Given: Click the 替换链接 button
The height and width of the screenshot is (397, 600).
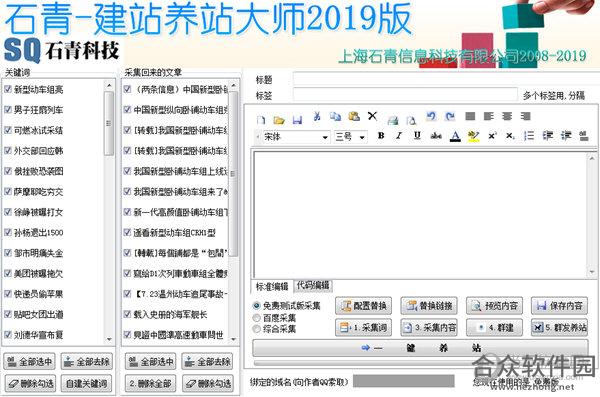Looking at the screenshot, I should [429, 306].
